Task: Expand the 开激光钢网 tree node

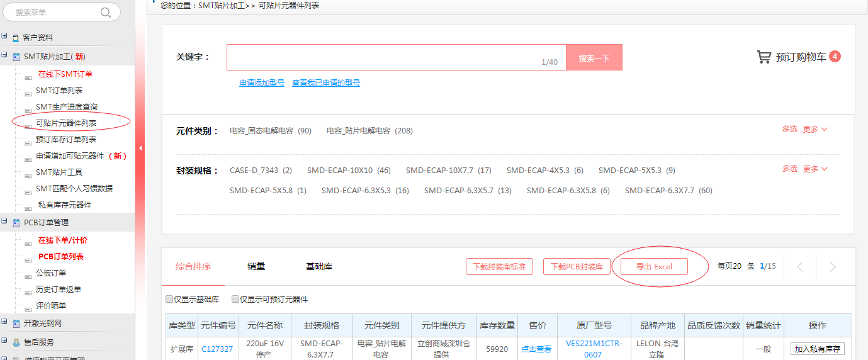Action: coord(4,322)
